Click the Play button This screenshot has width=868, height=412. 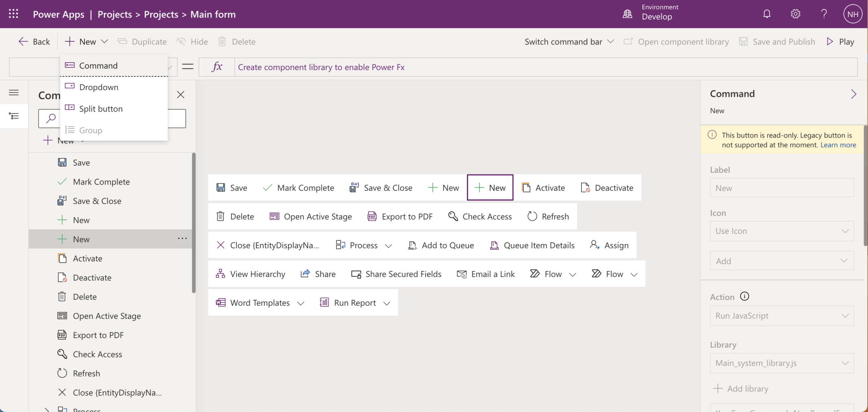[x=840, y=41]
